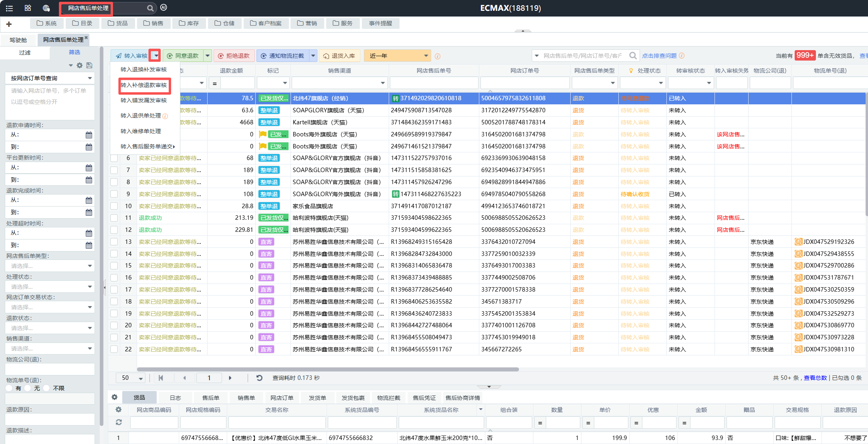Screen dimensions: 868x444
Task: Click the refresh icon in goods grid
Action: point(119,422)
